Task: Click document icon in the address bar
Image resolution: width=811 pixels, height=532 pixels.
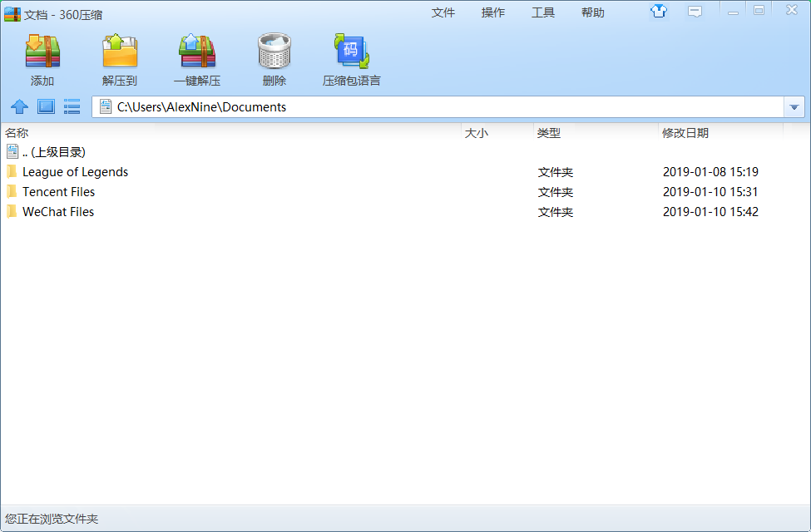Action: [x=106, y=106]
